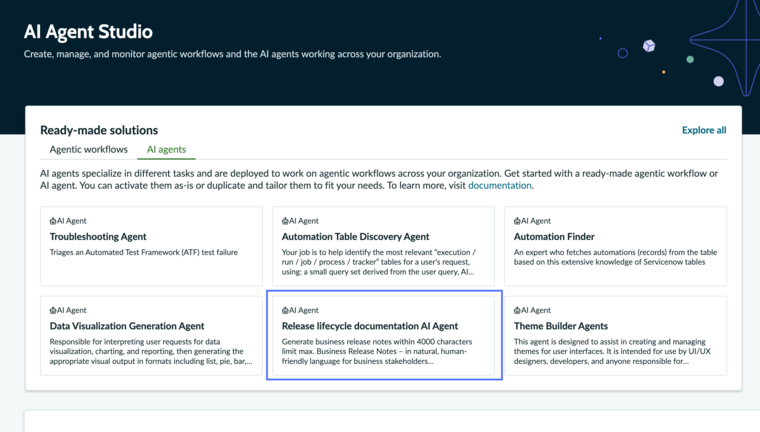This screenshot has width=760, height=432.
Task: Click the AI Agent icon on Data Visualization card
Action: click(x=53, y=310)
